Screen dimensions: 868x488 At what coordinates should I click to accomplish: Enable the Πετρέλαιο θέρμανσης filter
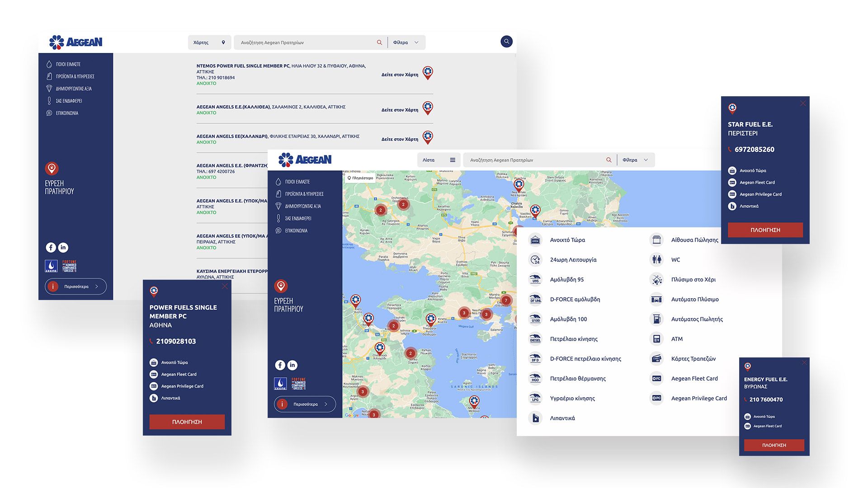click(567, 379)
